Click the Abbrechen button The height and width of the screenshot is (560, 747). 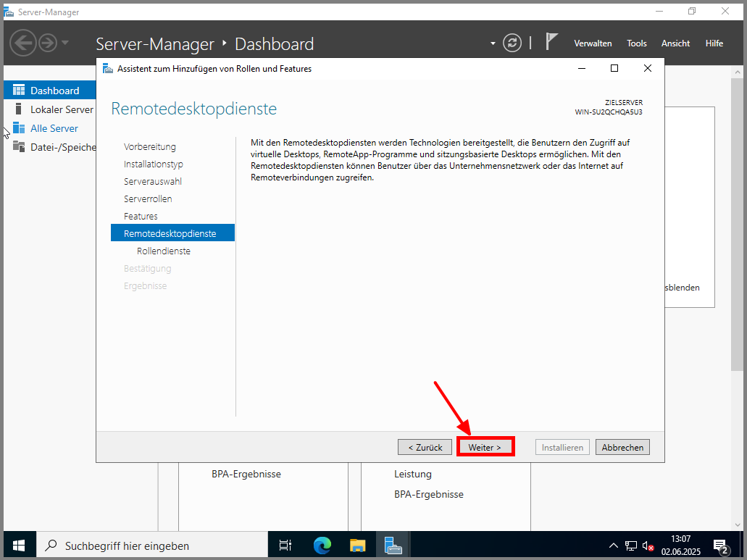pyautogui.click(x=622, y=447)
